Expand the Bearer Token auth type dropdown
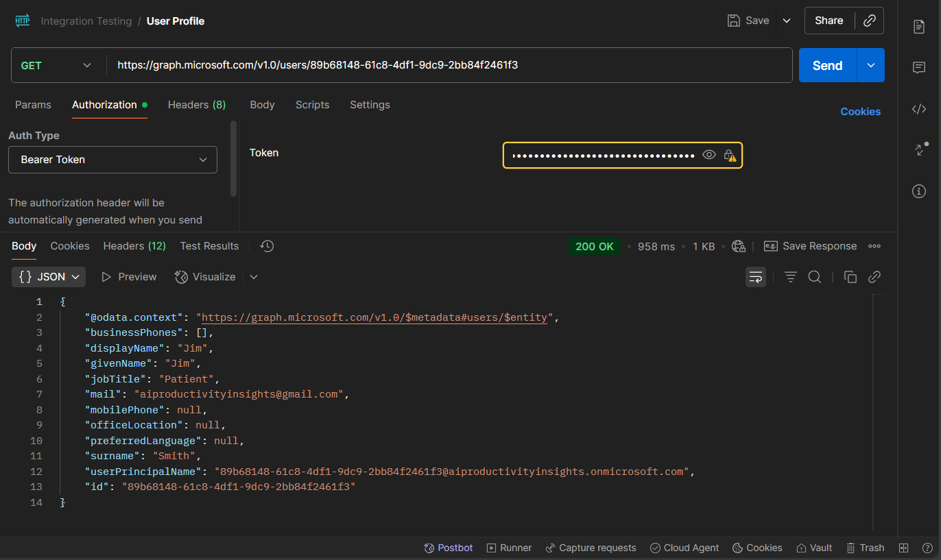941x560 pixels. click(112, 160)
